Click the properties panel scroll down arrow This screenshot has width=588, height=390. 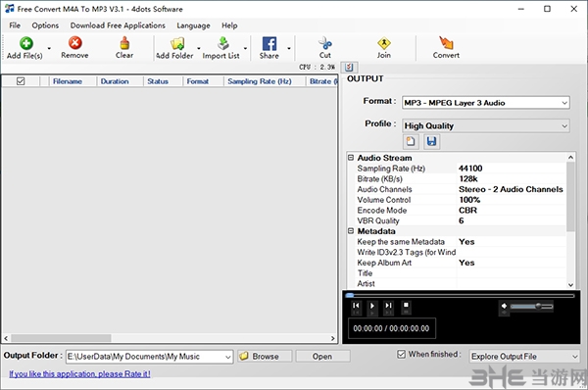(x=570, y=284)
